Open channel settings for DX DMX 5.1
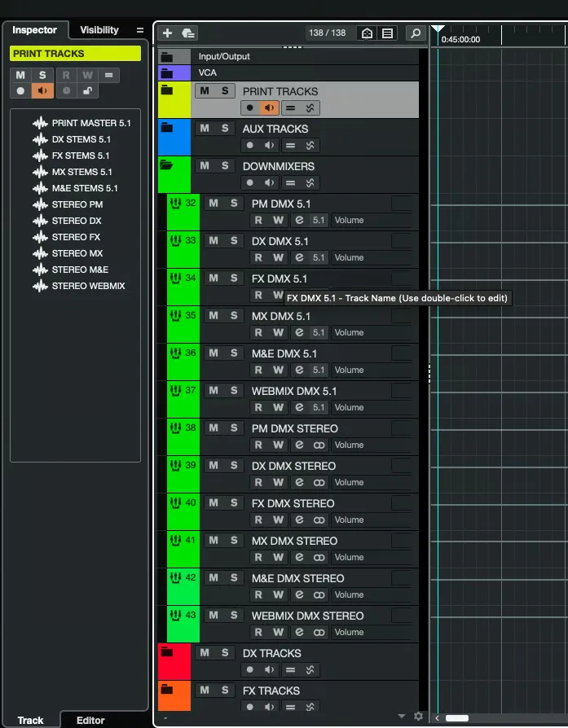The image size is (568, 728). click(x=299, y=257)
